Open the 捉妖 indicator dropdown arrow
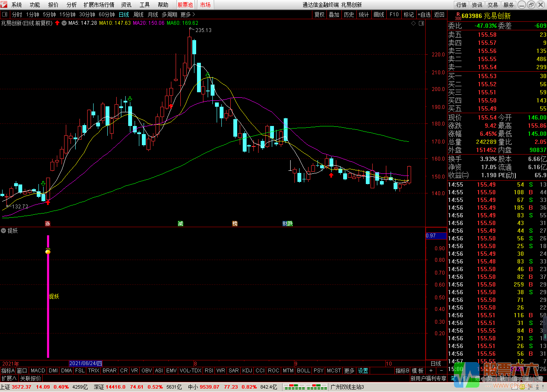Viewport: 547px width, 392px height. pyautogui.click(x=3, y=231)
